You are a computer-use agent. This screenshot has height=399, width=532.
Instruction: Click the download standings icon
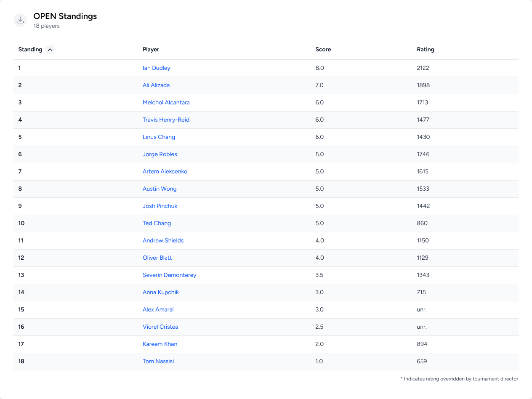point(20,20)
